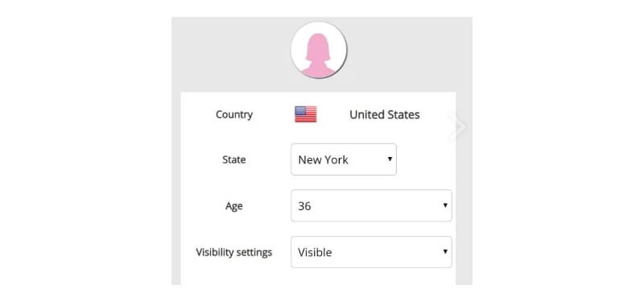Image resolution: width=644 pixels, height=302 pixels.
Task: Click the 'United States' country name
Action: [385, 114]
